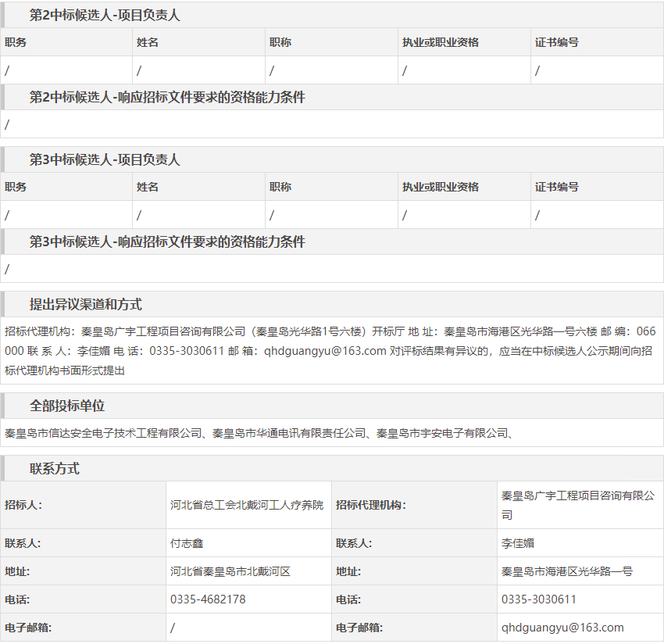The height and width of the screenshot is (644, 664).
Task: Click the 全部投标单位 section heading
Action: pyautogui.click(x=67, y=406)
